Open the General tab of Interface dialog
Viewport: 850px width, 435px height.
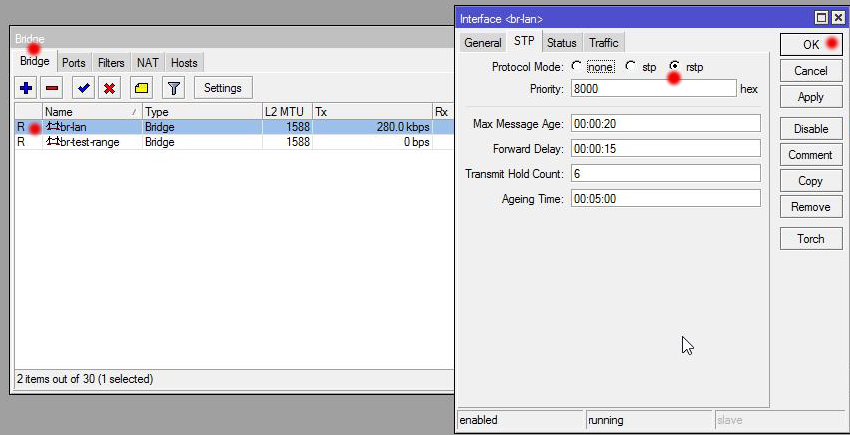[x=482, y=42]
